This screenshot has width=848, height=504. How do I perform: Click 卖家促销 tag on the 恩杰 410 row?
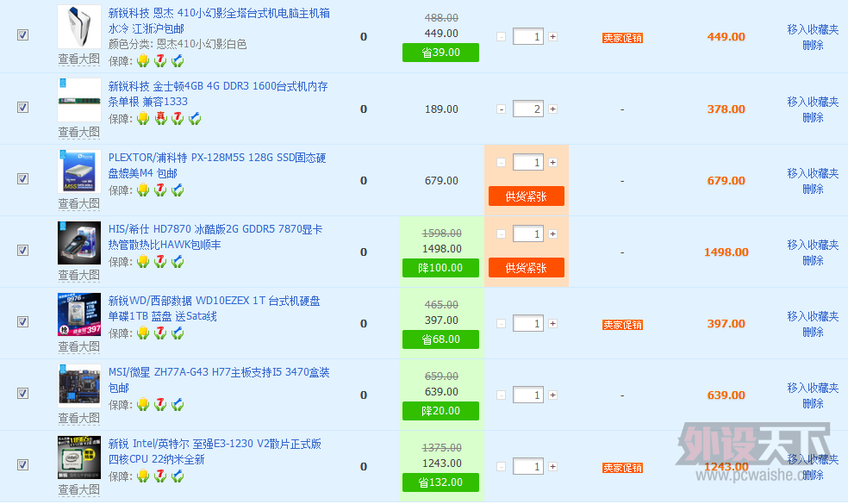(x=622, y=38)
